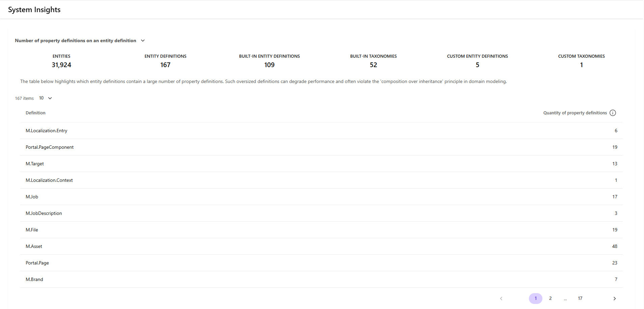Select current page 1 in pagination
This screenshot has width=644, height=309.
click(x=535, y=299)
